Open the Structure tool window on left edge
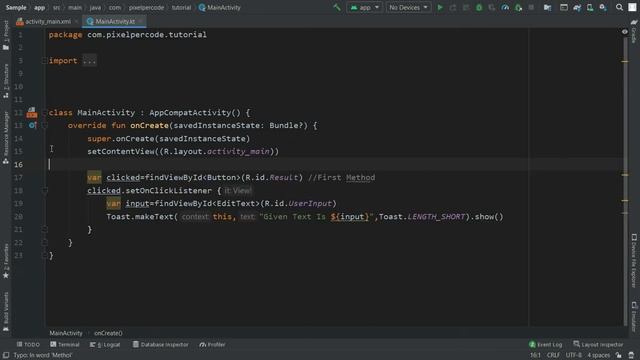Image resolution: width=640 pixels, height=360 pixels. tap(6, 81)
